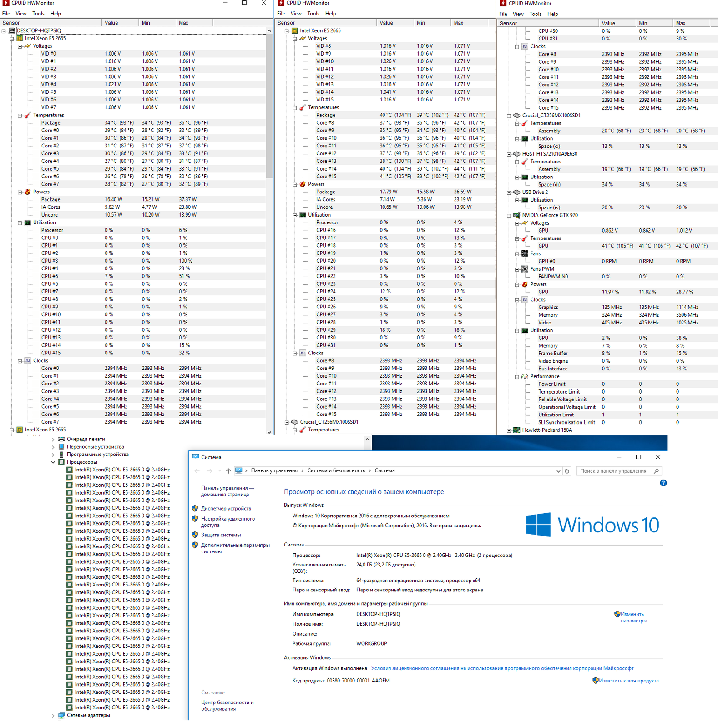Click Clocks icon in left HWMonitor window
718x728 pixels.
[28, 361]
